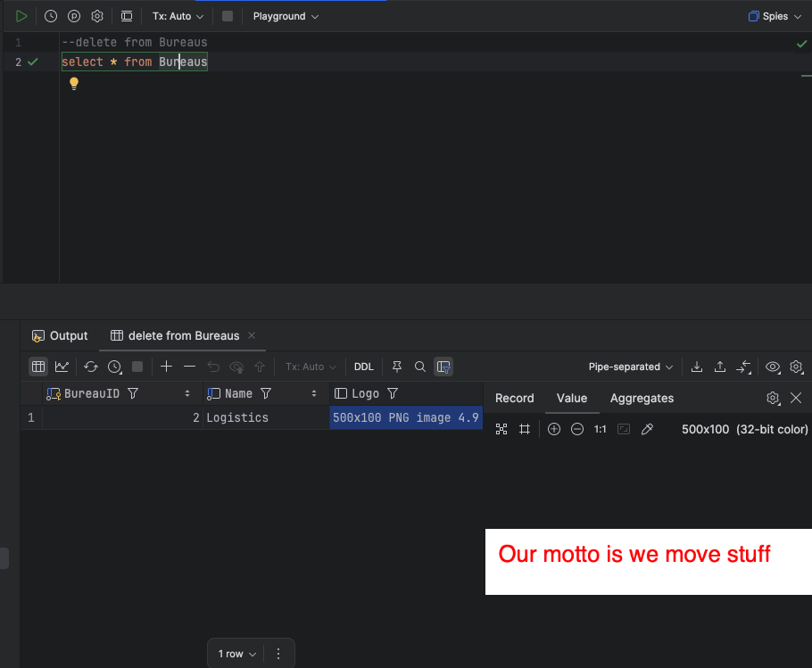
Task: Run the SQL query with the play icon
Action: click(21, 15)
